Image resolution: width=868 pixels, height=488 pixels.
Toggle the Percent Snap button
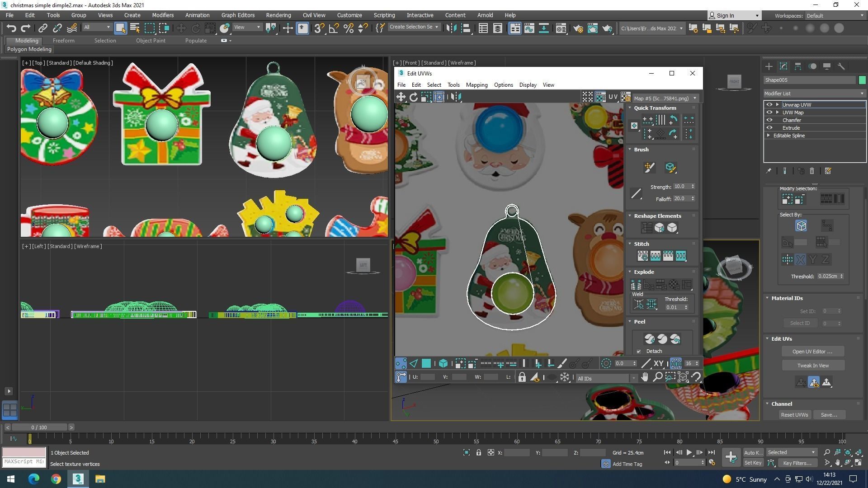pos(348,28)
